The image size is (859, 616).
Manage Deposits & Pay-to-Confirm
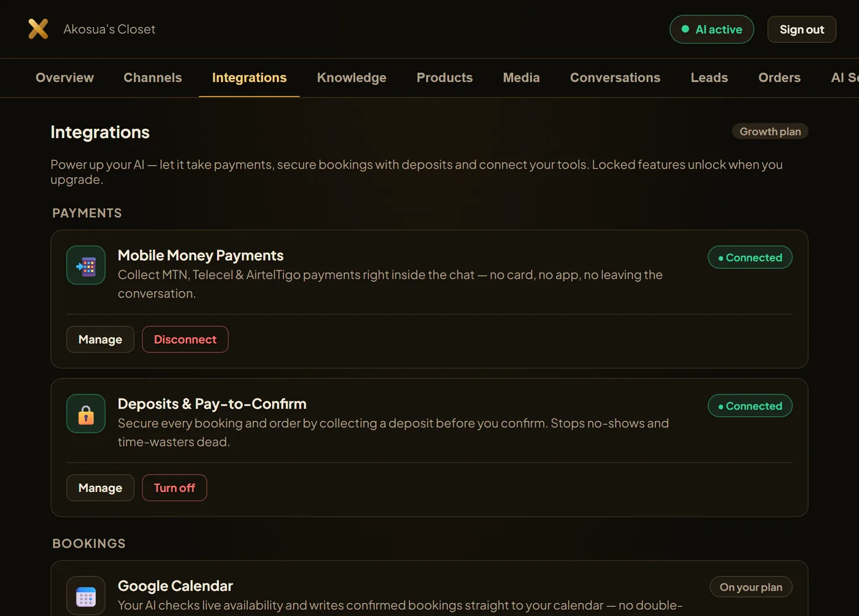click(100, 488)
